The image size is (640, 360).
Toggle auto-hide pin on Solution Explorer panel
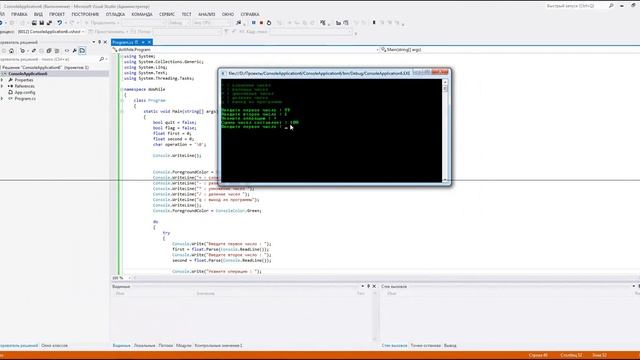pyautogui.click(x=99, y=42)
